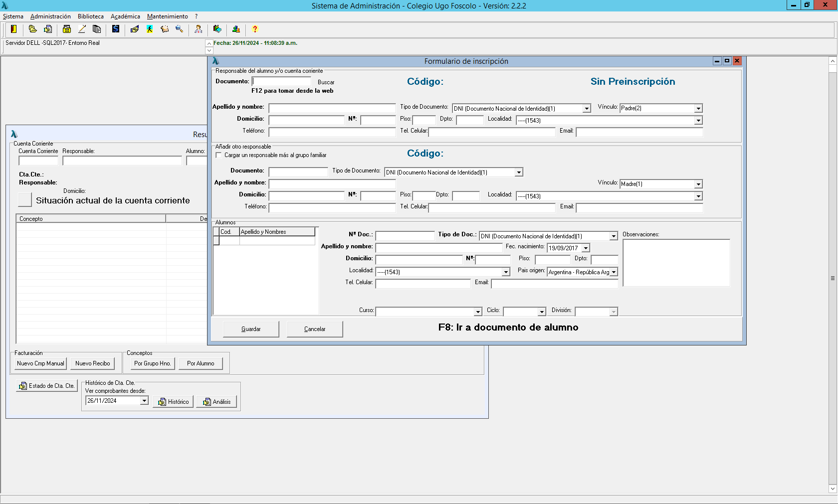838x504 pixels.
Task: Click the cuenta corriente window logo icon
Action: (14, 134)
